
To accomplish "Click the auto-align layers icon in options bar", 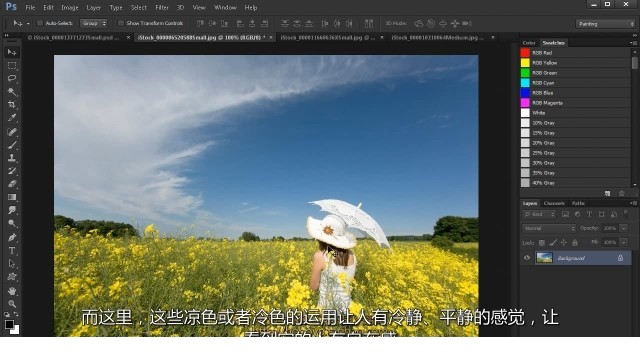I will (369, 23).
